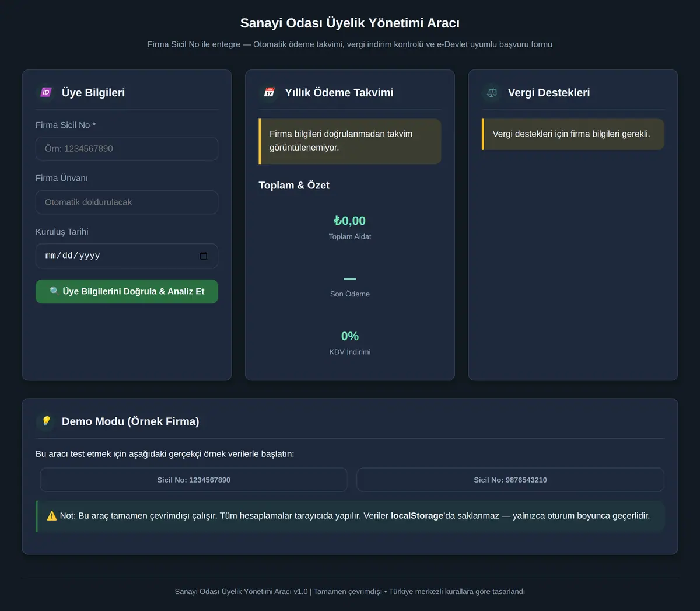Open the date picker calendar icon in Kuruluş Tarihi
Viewport: 700px width, 611px height.
click(203, 256)
